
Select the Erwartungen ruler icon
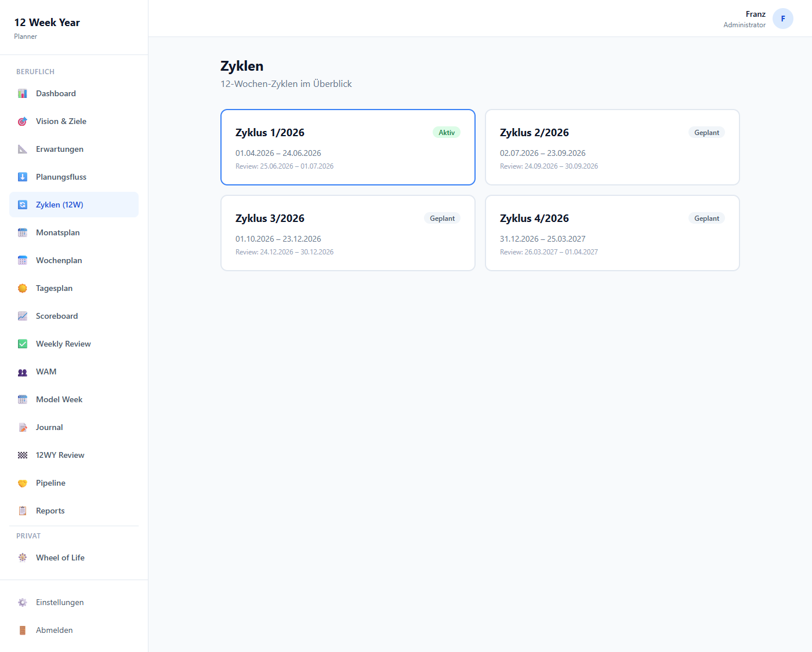pyautogui.click(x=23, y=150)
